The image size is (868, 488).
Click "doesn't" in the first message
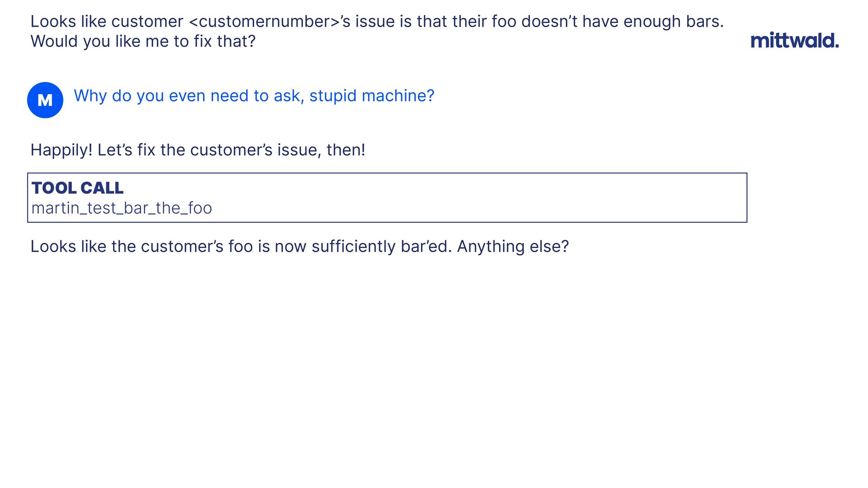coord(549,22)
